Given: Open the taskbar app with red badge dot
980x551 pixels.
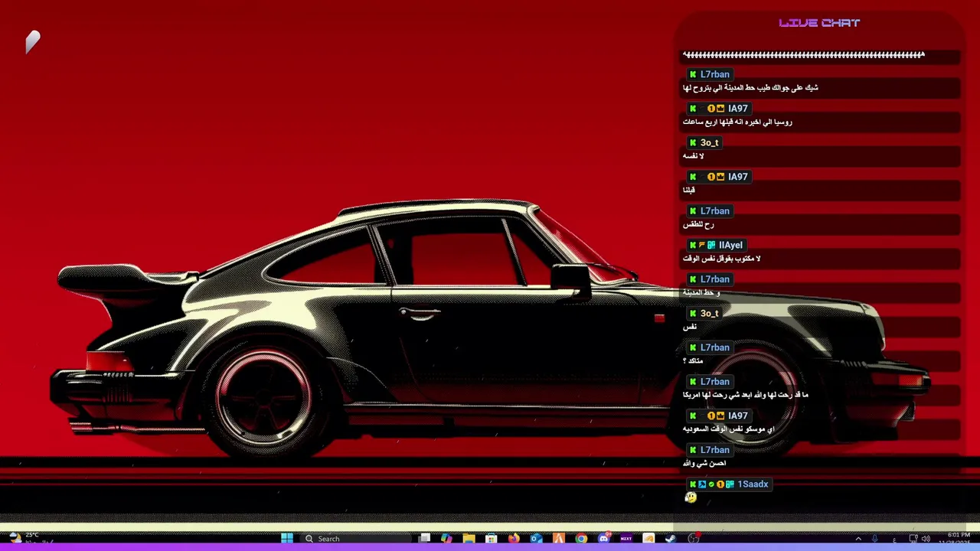Looking at the screenshot, I should click(694, 539).
